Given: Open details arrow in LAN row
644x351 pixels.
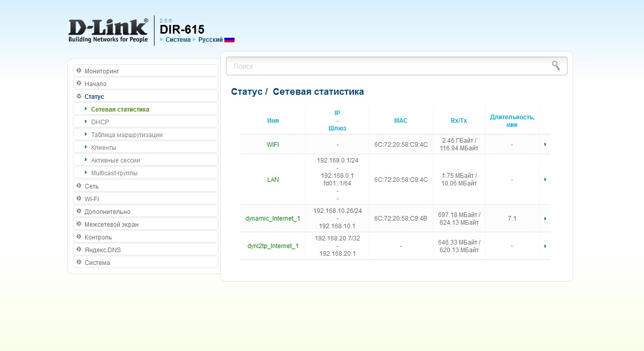Looking at the screenshot, I should coord(545,179).
